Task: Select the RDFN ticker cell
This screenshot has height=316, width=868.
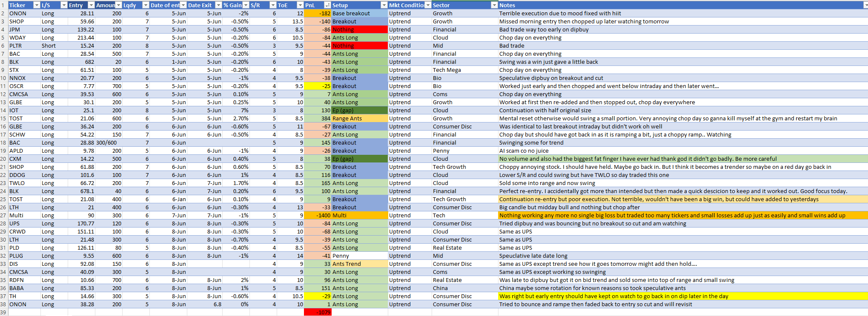Action: tap(24, 280)
